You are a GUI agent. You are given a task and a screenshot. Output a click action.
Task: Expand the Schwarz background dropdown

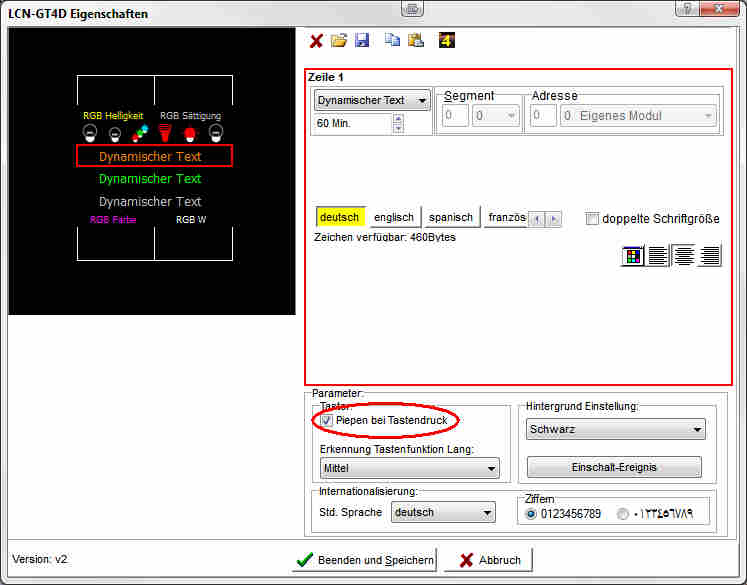point(615,430)
